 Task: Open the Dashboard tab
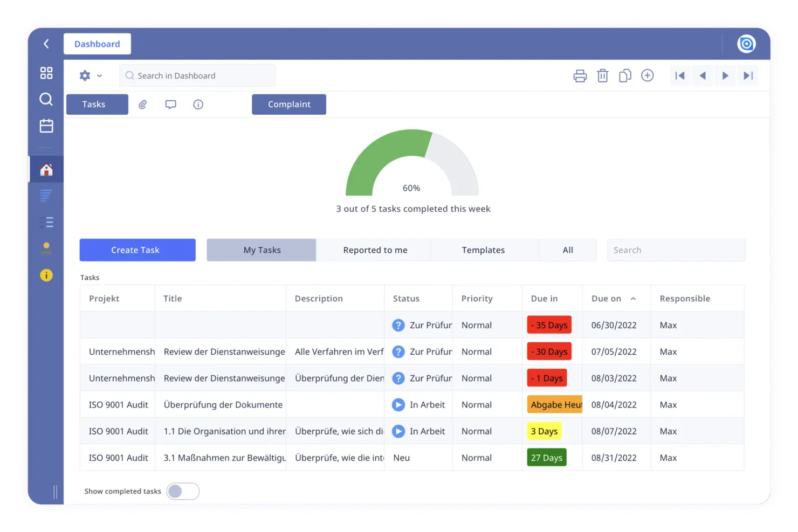coord(97,44)
